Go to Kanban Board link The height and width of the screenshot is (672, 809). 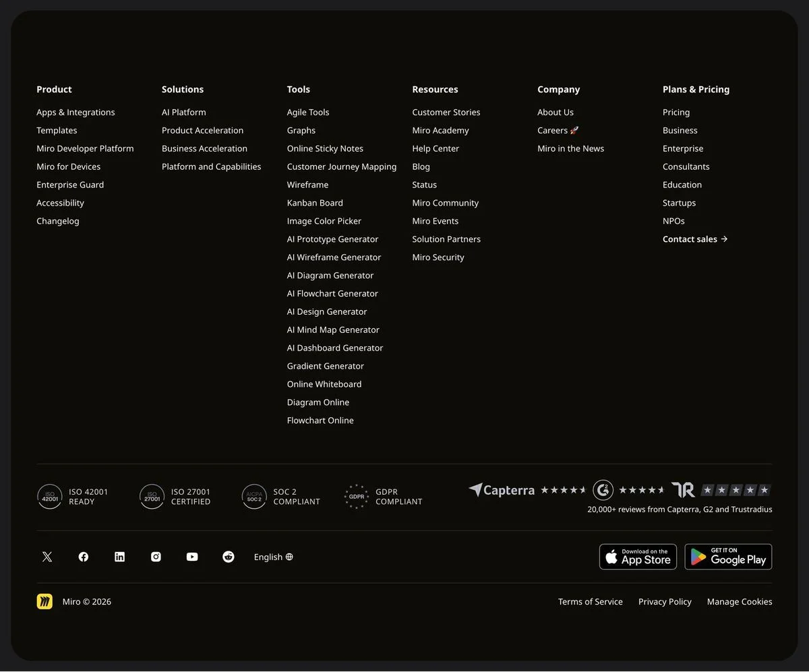(x=315, y=203)
